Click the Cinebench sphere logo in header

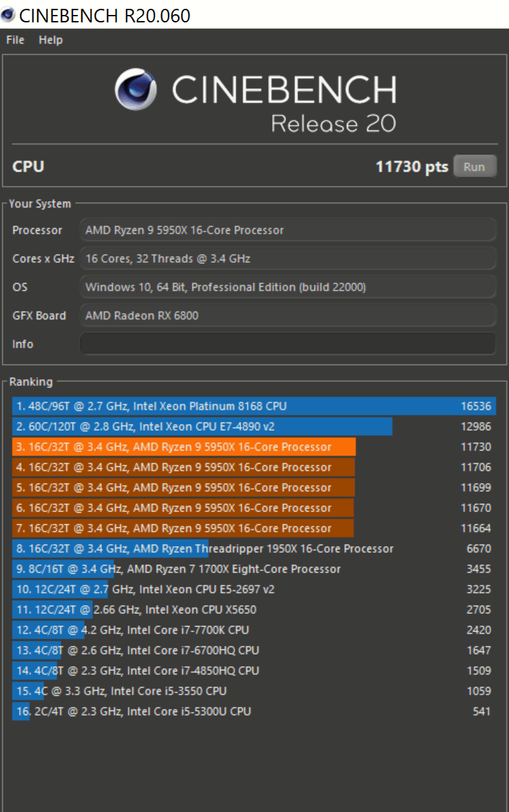pyautogui.click(x=136, y=89)
